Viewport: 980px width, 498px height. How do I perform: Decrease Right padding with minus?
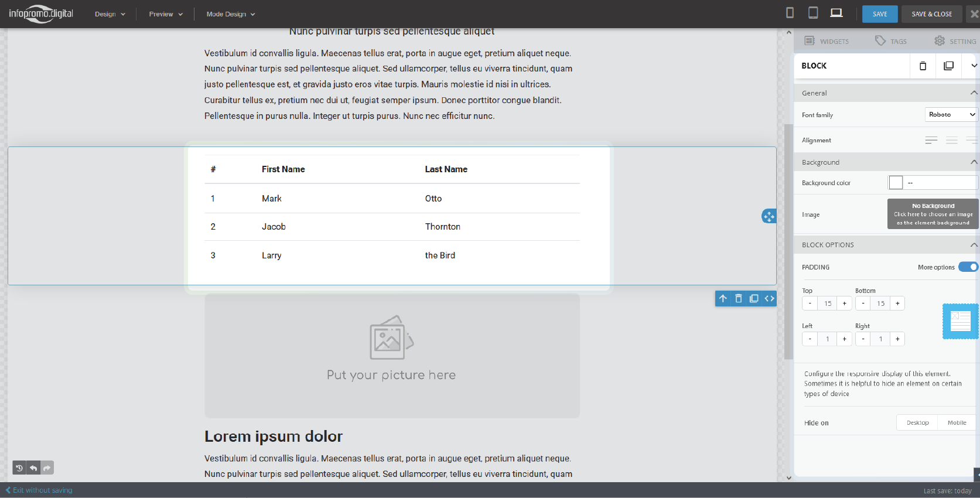point(863,339)
